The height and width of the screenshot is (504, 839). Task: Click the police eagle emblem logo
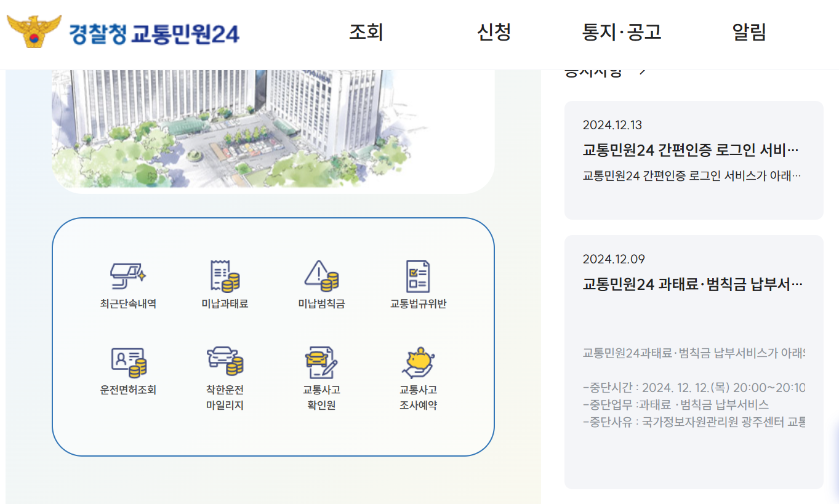coord(34,31)
